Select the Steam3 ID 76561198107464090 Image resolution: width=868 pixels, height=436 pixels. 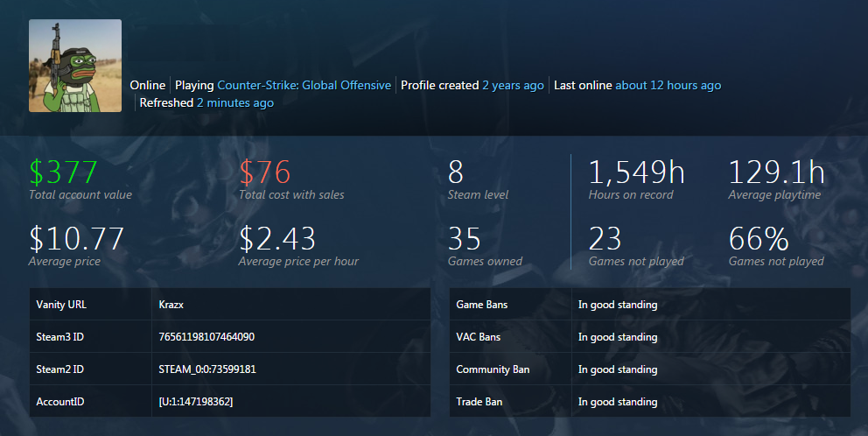tap(206, 337)
